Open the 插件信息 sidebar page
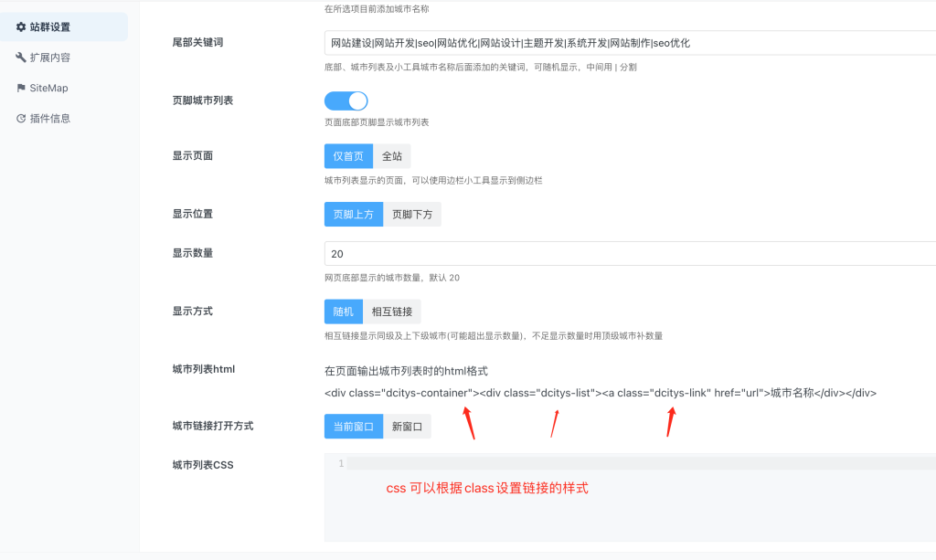The image size is (936, 560). click(x=49, y=118)
